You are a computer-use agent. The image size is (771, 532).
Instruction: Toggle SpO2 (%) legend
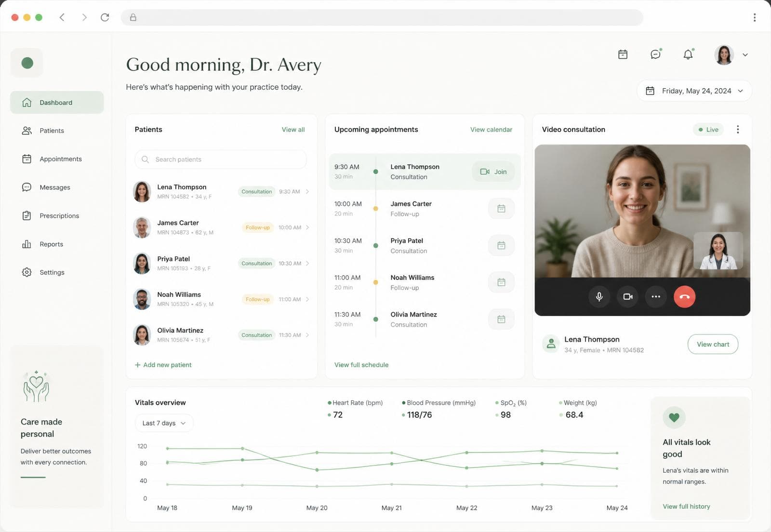(511, 403)
